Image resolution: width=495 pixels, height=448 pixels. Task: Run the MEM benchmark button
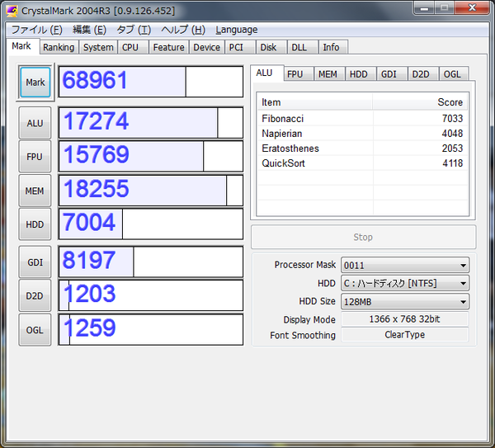(35, 191)
